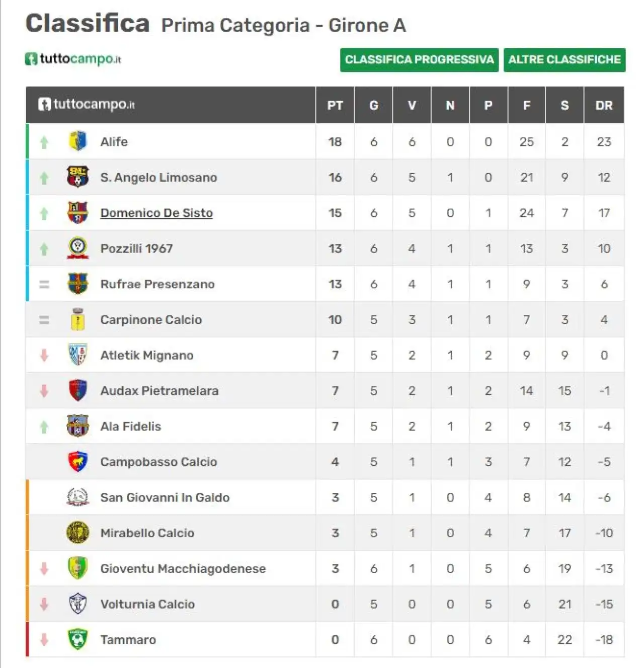Click the Campobasso Calcio team badge
644x668 pixels.
[77, 462]
